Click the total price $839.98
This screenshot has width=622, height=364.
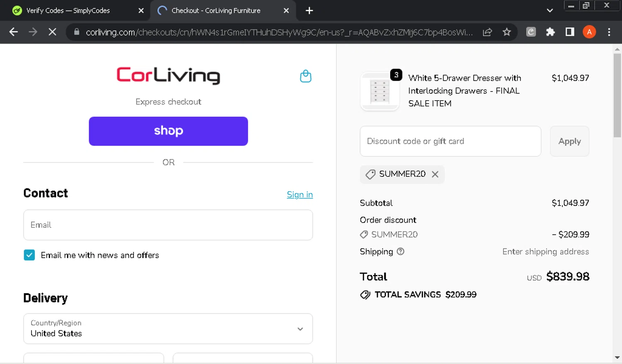568,277
